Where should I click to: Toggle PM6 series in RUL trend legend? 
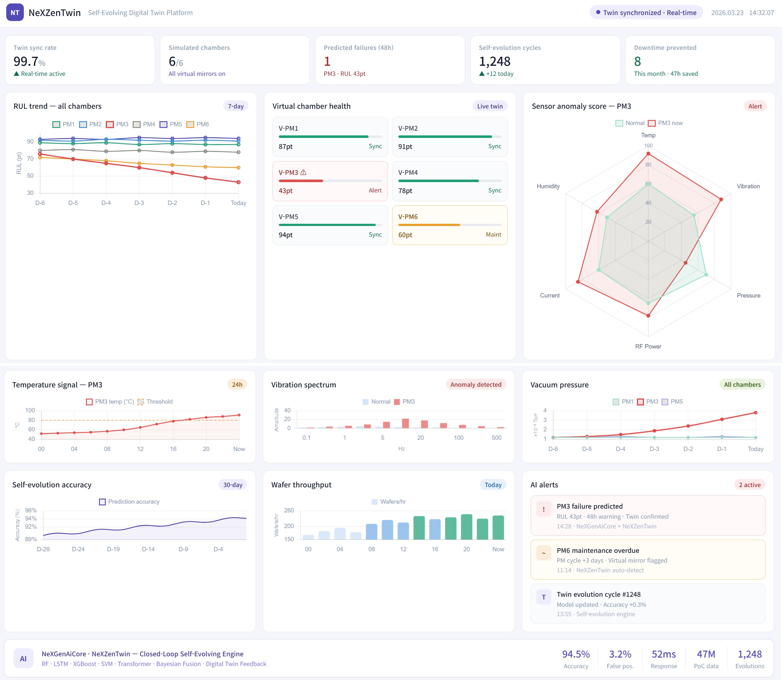pyautogui.click(x=198, y=124)
